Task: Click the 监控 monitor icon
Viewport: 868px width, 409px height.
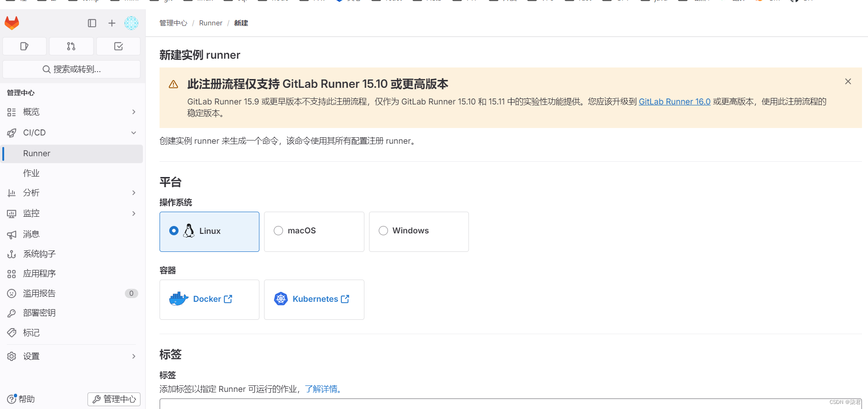Action: [12, 214]
